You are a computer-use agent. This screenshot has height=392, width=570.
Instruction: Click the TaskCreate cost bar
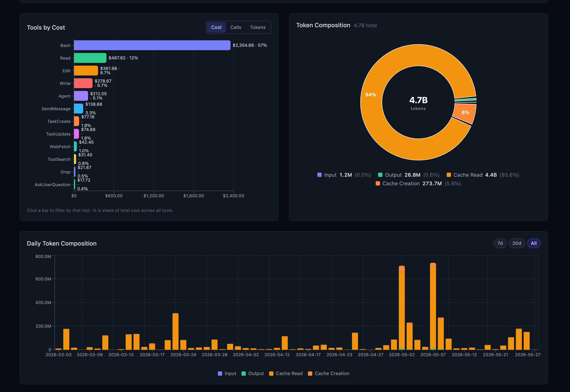[x=76, y=121]
